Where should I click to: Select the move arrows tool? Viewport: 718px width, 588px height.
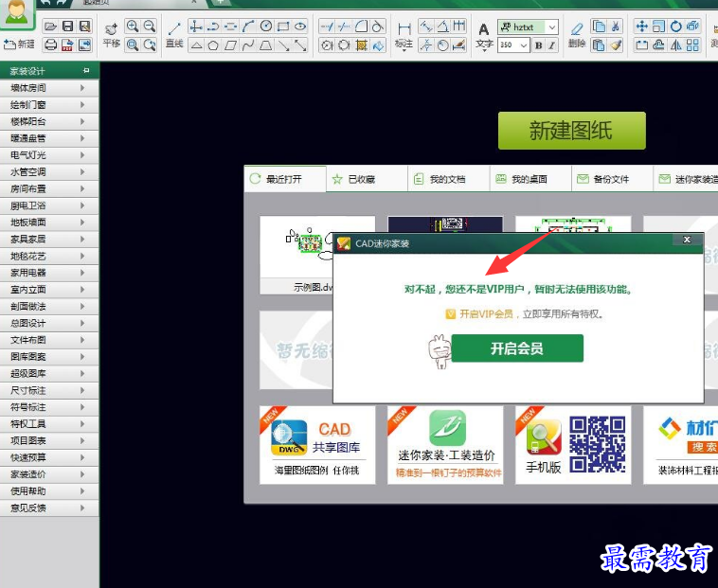click(642, 27)
